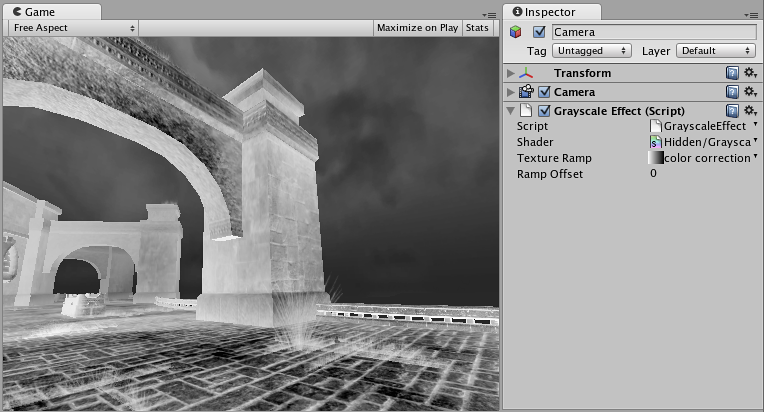The width and height of the screenshot is (764, 412).
Task: Toggle the Camera object active checkbox
Action: [539, 32]
